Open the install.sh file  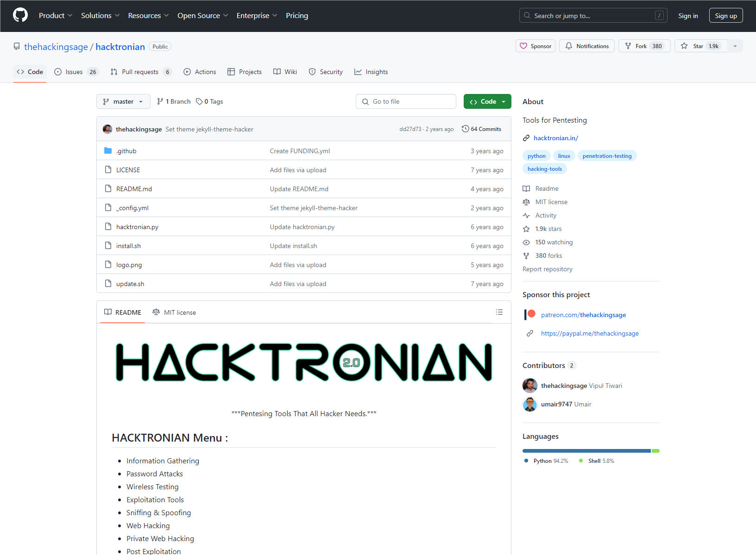pyautogui.click(x=128, y=246)
